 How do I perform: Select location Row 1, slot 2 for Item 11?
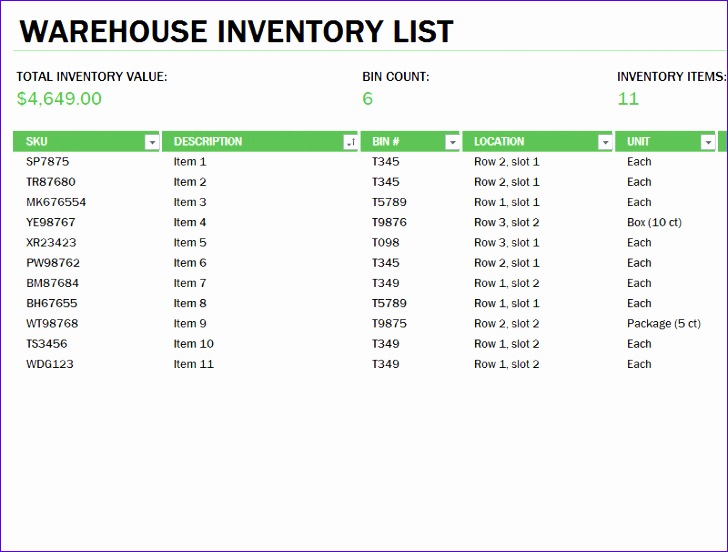[x=507, y=364]
